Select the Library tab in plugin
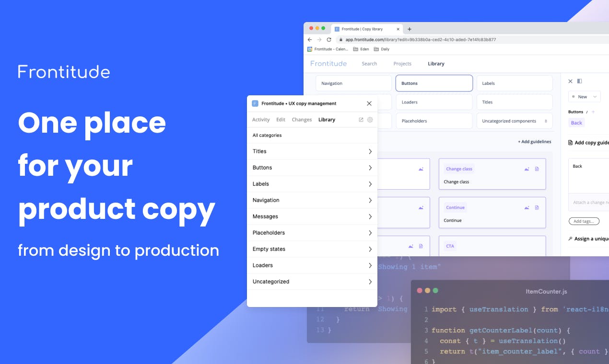609x364 pixels. click(x=327, y=120)
